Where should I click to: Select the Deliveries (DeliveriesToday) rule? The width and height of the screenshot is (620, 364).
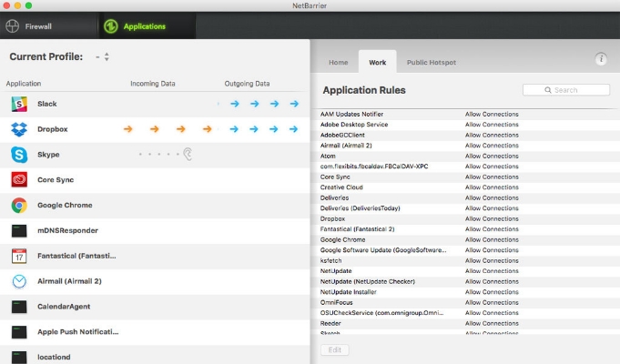pos(361,208)
